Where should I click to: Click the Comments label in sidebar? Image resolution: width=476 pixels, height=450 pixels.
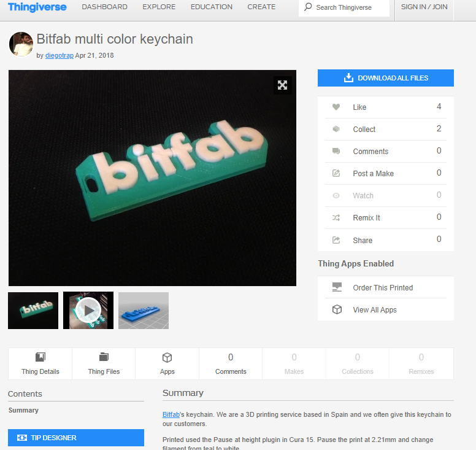370,151
